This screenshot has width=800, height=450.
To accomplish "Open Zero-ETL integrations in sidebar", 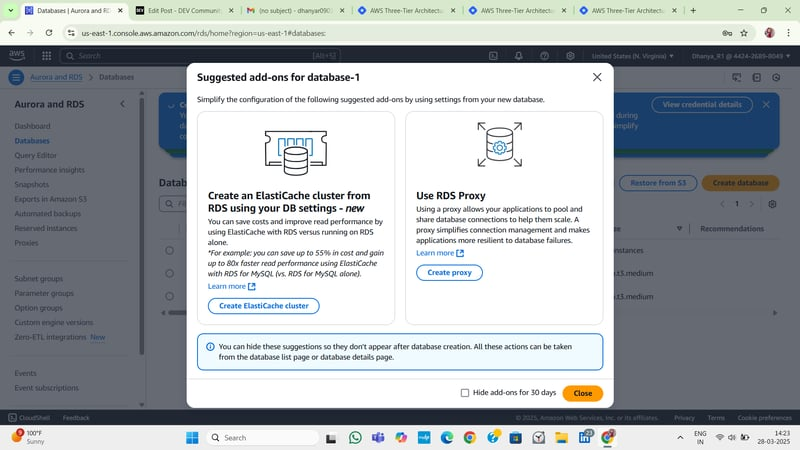I will (x=51, y=337).
